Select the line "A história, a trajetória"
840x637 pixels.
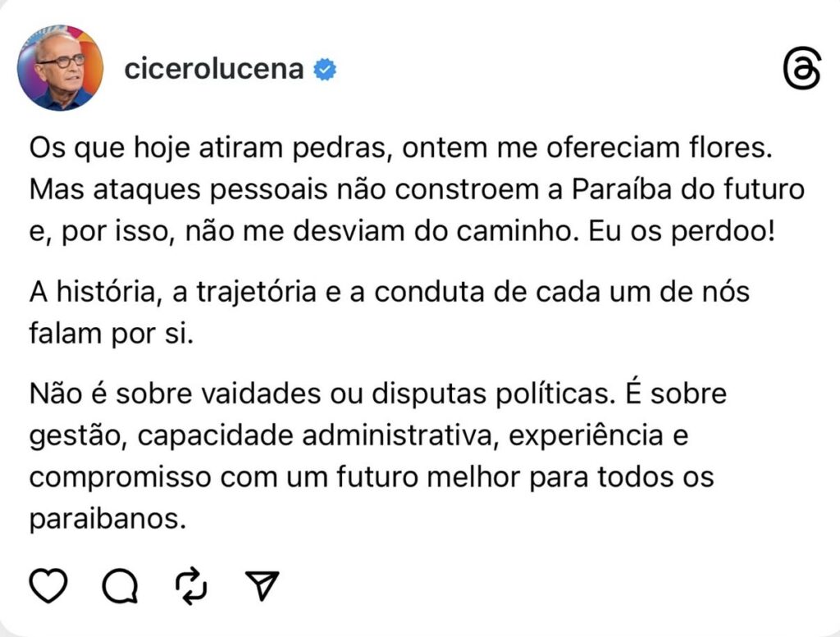tap(390, 292)
